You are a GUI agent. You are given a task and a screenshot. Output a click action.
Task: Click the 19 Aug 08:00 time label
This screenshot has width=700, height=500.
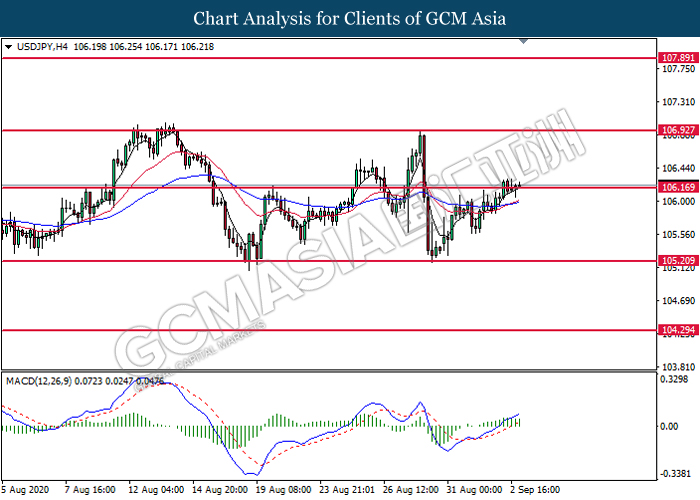(283, 490)
